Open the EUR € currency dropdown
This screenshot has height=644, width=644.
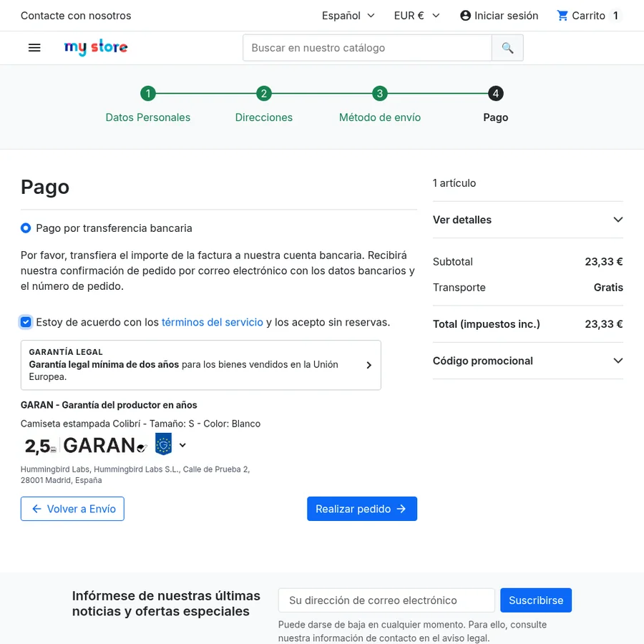coord(417,16)
